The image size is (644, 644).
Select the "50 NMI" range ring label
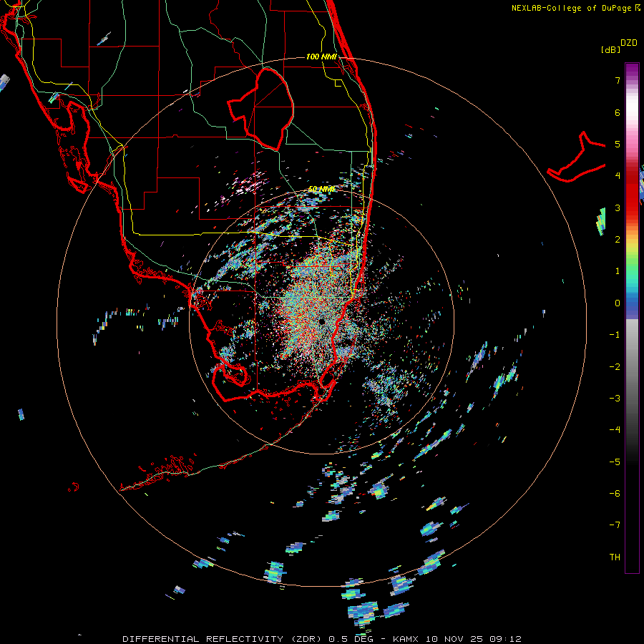(x=321, y=189)
